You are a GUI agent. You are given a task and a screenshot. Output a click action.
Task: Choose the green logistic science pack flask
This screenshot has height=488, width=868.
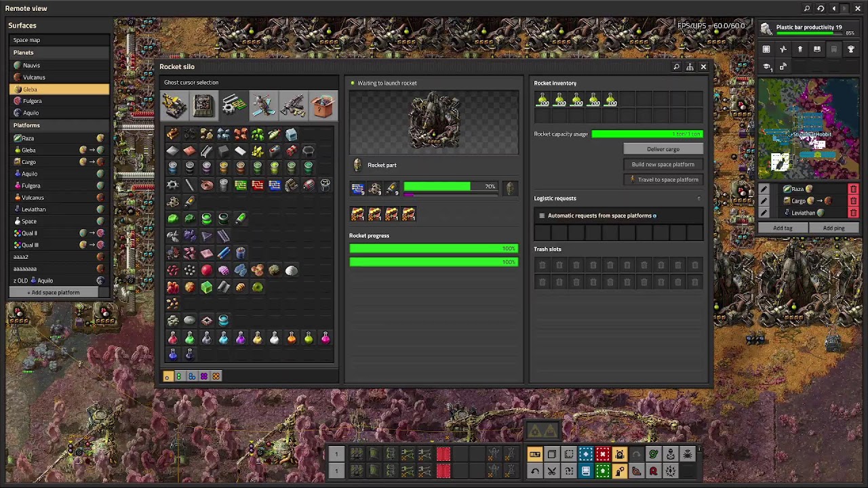[x=189, y=338]
